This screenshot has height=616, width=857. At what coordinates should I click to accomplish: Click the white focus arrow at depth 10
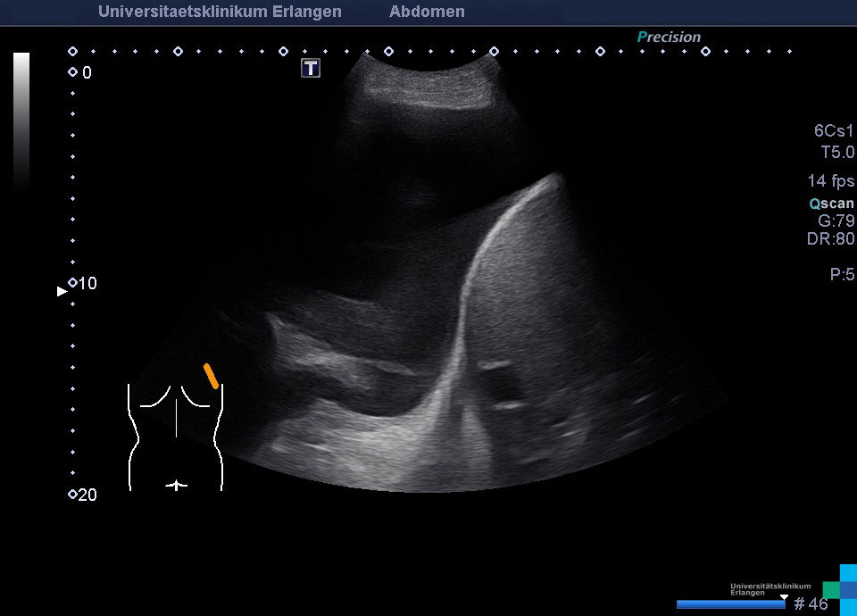pyautogui.click(x=62, y=291)
